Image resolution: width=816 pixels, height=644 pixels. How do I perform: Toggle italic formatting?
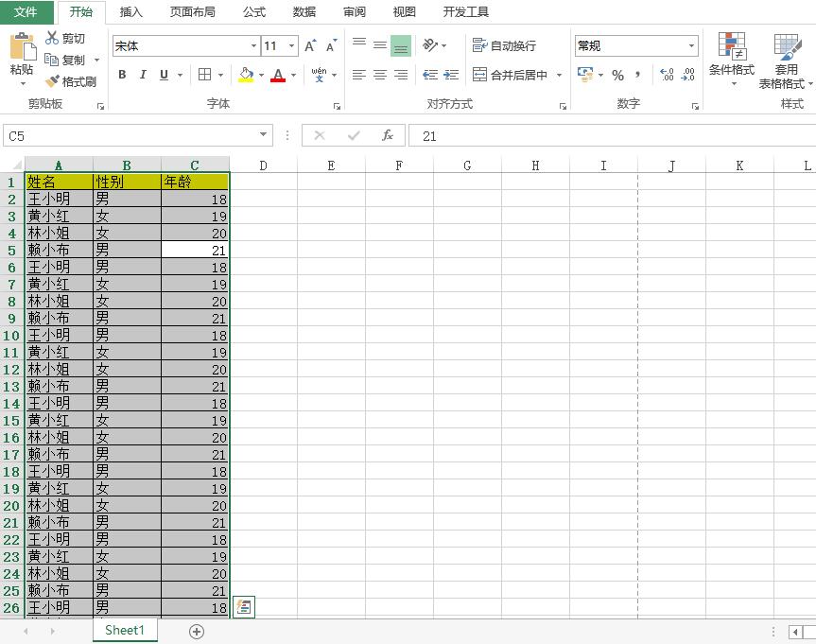point(143,75)
